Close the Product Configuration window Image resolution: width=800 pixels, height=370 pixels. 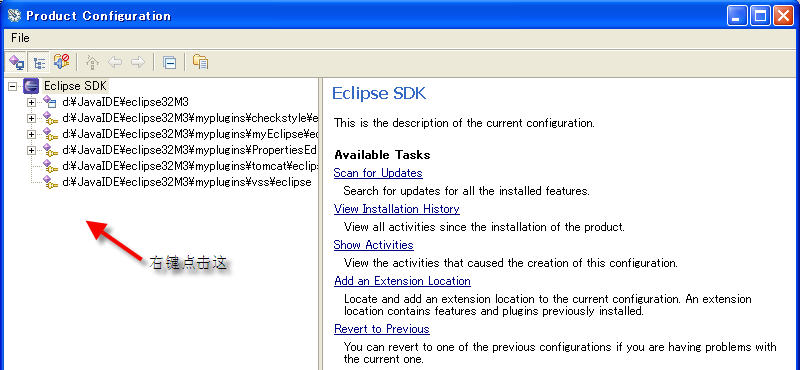[783, 16]
